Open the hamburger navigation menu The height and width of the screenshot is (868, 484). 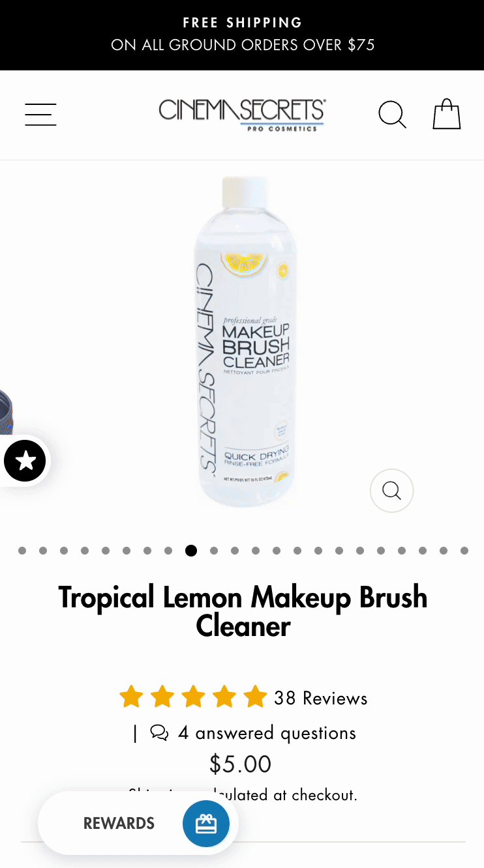(40, 115)
